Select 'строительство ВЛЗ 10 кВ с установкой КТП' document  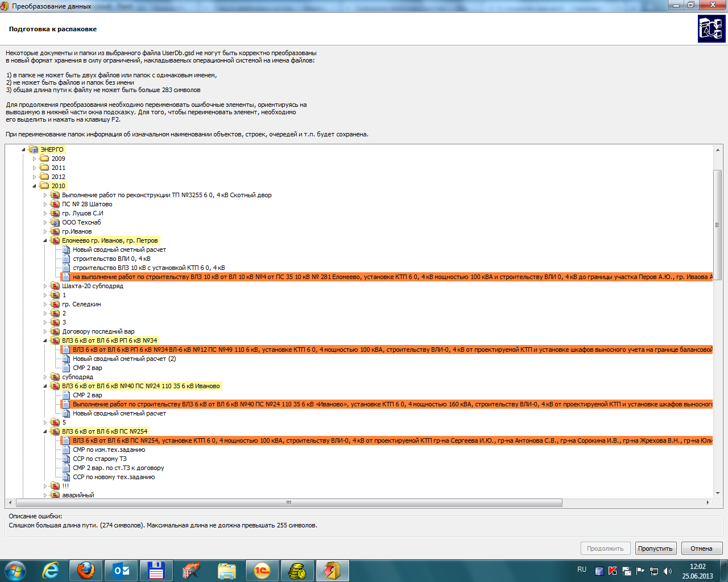[x=149, y=268]
